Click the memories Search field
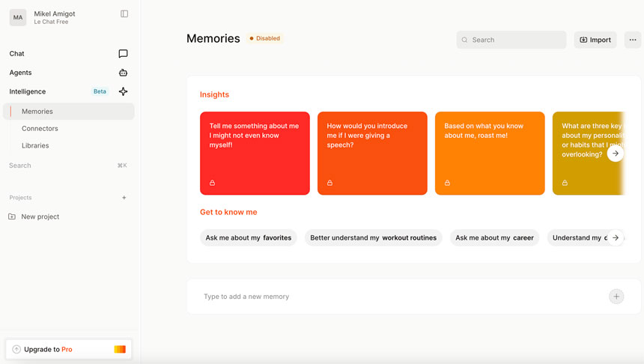This screenshot has height=364, width=644. (511, 40)
